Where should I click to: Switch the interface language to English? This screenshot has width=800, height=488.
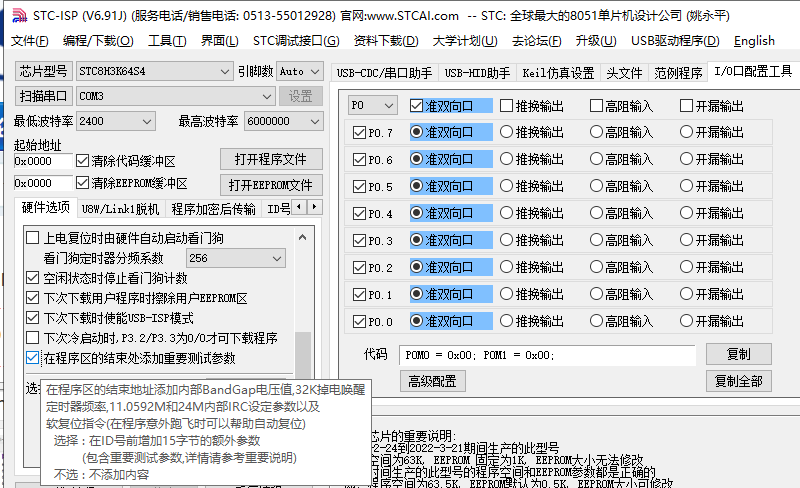point(754,41)
